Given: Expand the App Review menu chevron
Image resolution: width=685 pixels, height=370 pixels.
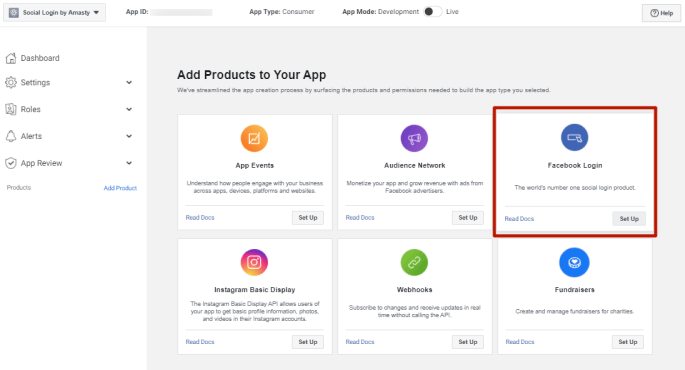Looking at the screenshot, I should pyautogui.click(x=129, y=163).
